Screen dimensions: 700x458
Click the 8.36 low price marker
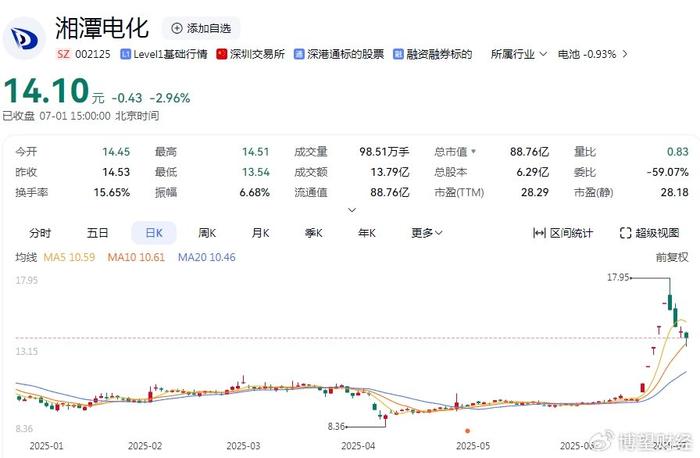336,427
